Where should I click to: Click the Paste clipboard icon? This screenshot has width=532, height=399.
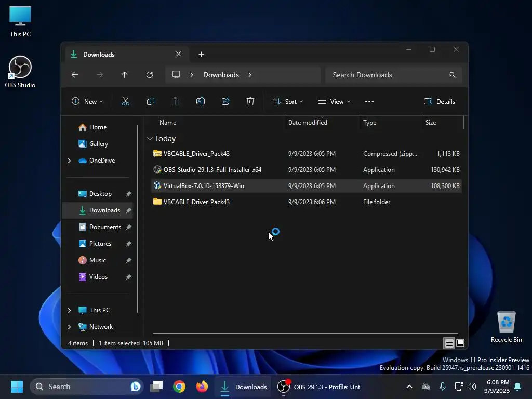(x=176, y=101)
